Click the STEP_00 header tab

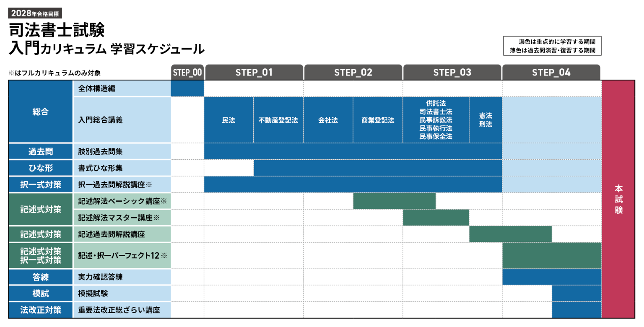coord(187,73)
